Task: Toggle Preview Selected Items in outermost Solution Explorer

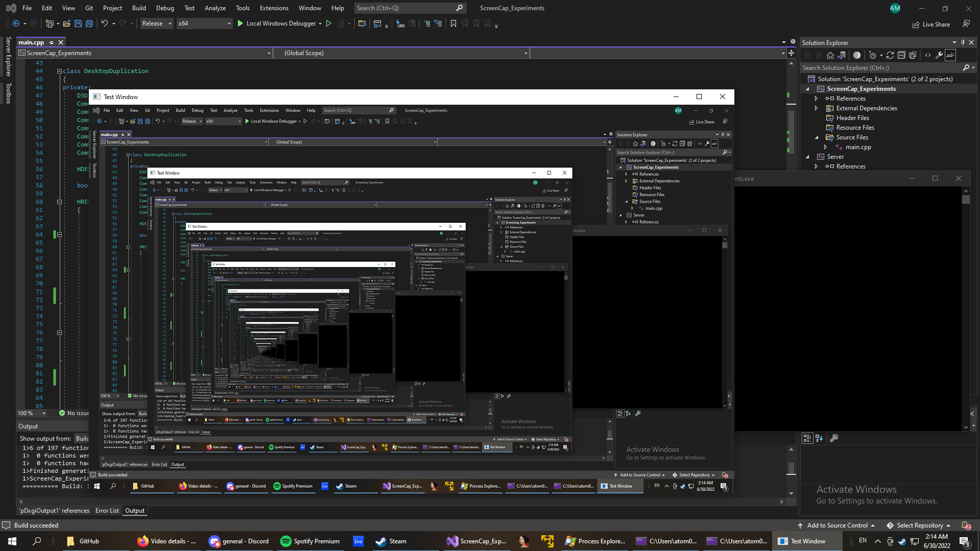Action: [x=950, y=55]
